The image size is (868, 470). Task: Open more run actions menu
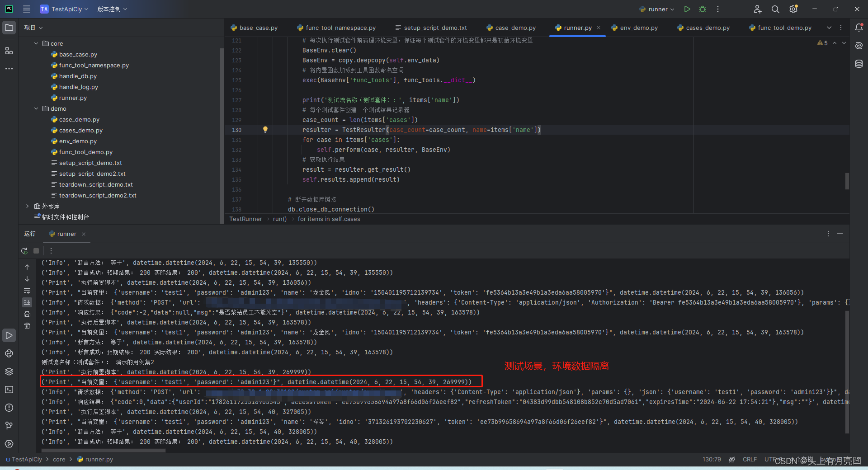718,9
